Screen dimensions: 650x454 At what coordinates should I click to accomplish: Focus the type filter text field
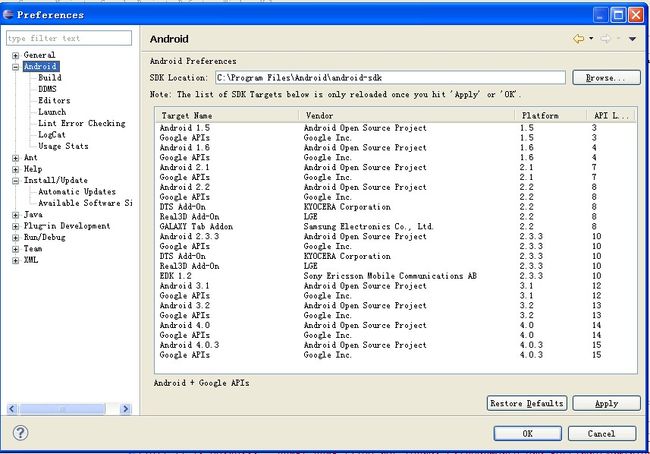click(69, 38)
